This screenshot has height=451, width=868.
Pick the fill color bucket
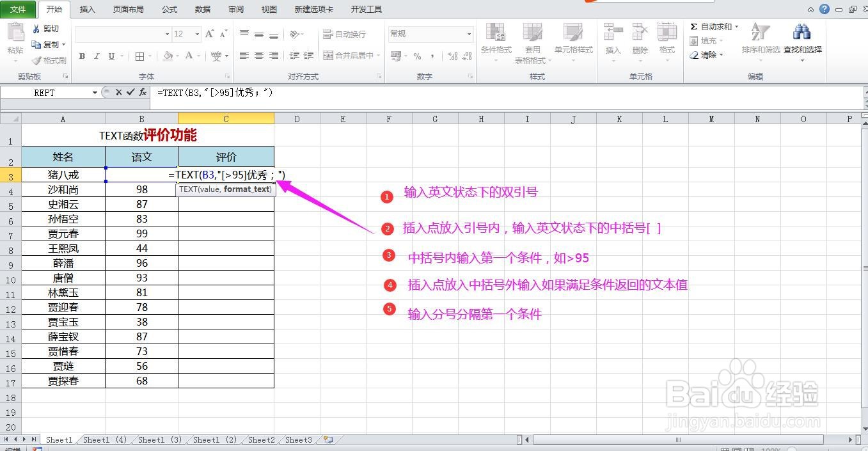click(x=168, y=56)
